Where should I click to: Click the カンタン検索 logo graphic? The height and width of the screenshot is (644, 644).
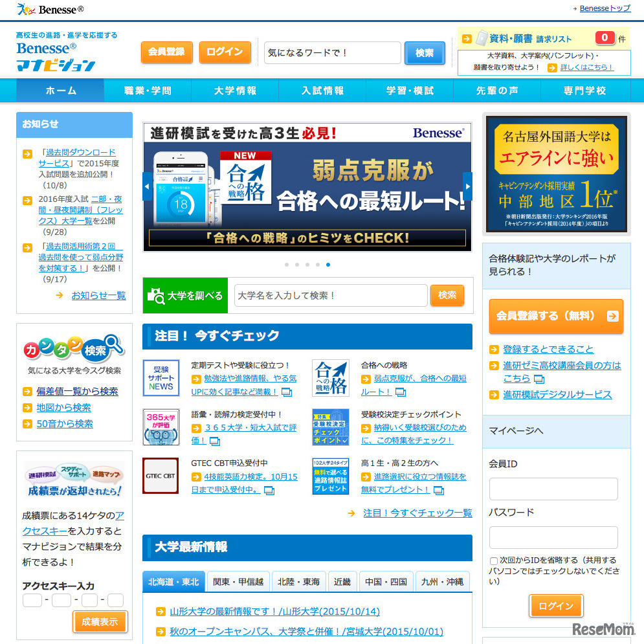tap(74, 348)
